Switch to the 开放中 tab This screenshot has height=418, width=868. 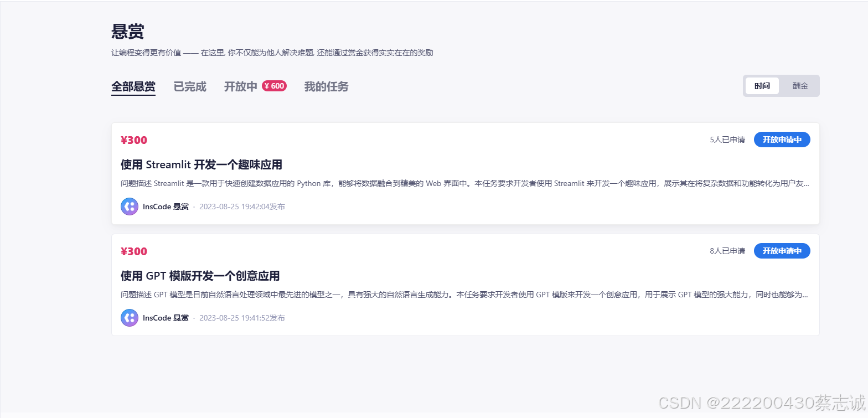[x=241, y=86]
